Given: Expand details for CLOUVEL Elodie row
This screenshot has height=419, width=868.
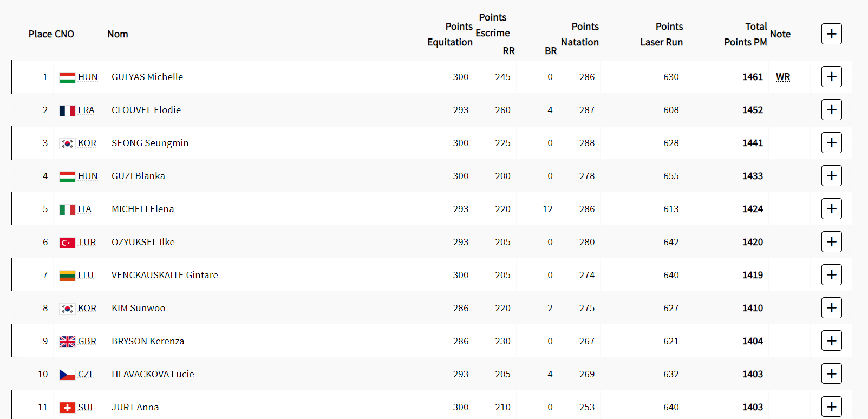Looking at the screenshot, I should pos(831,110).
